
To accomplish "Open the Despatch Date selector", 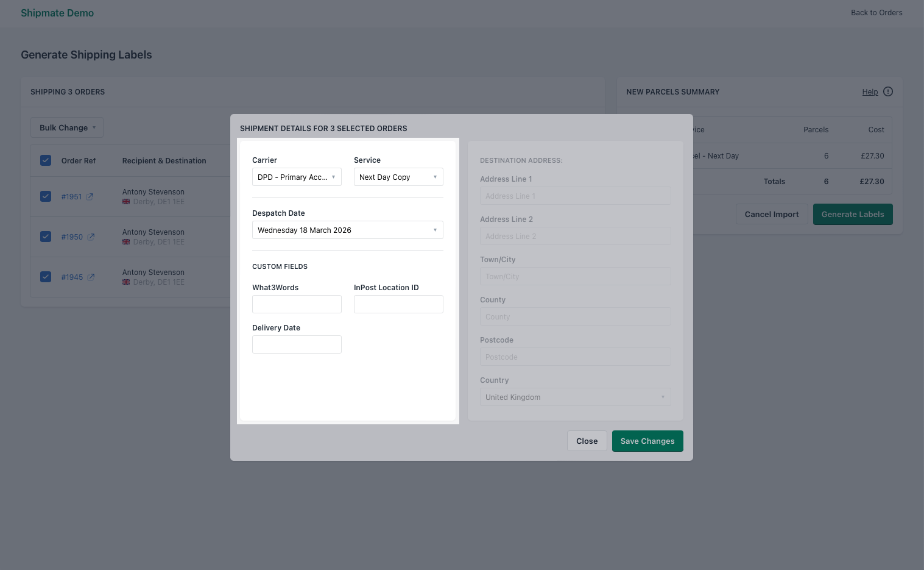I will pyautogui.click(x=347, y=230).
